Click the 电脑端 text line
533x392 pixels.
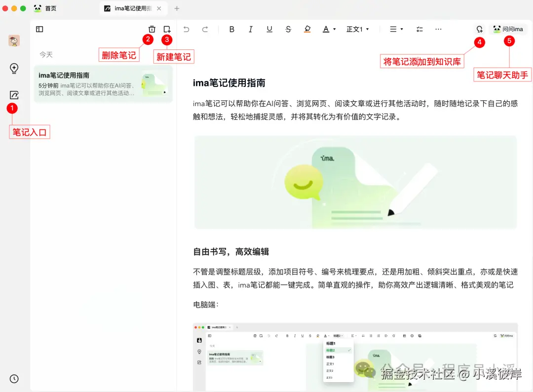[206, 305]
